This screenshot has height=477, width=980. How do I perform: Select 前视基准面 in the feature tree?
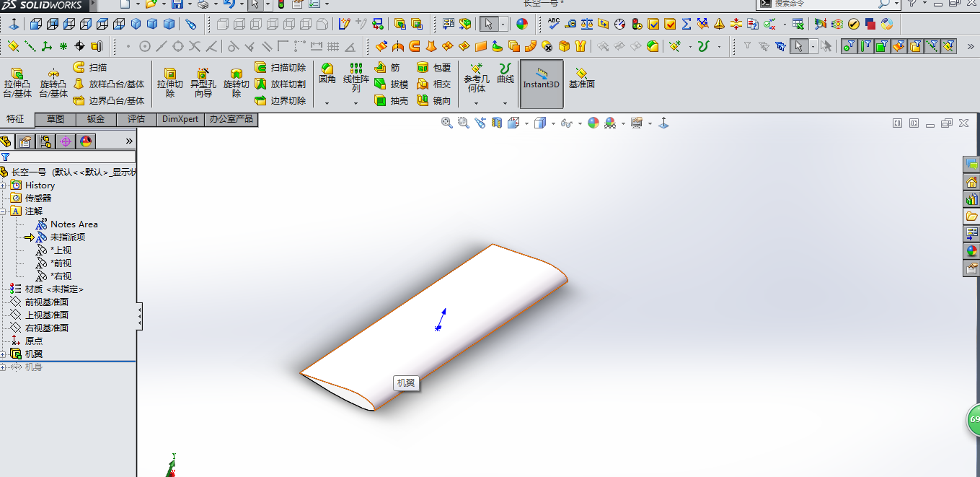click(x=47, y=302)
